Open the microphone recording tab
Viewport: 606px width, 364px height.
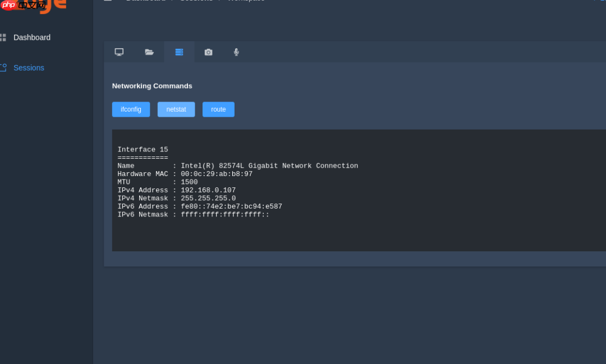pos(236,52)
